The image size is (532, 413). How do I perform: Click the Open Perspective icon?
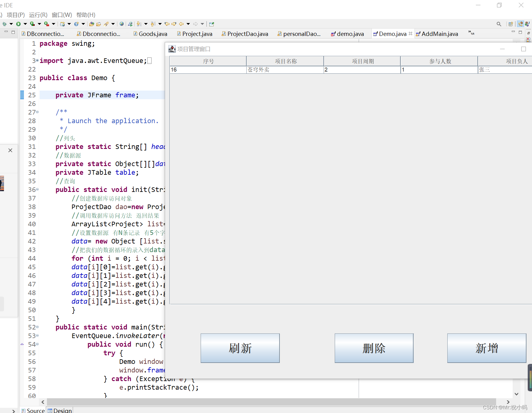tap(511, 24)
